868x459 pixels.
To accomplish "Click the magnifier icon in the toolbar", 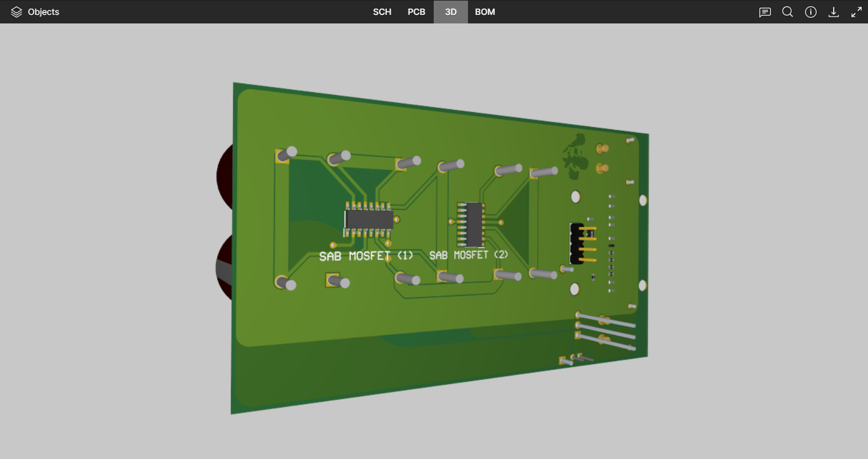I will coord(787,11).
